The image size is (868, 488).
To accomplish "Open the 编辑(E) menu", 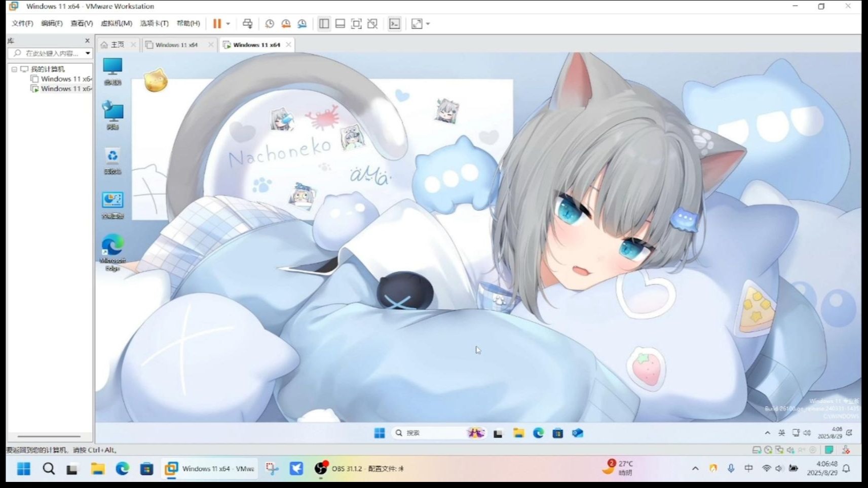I will click(x=52, y=23).
